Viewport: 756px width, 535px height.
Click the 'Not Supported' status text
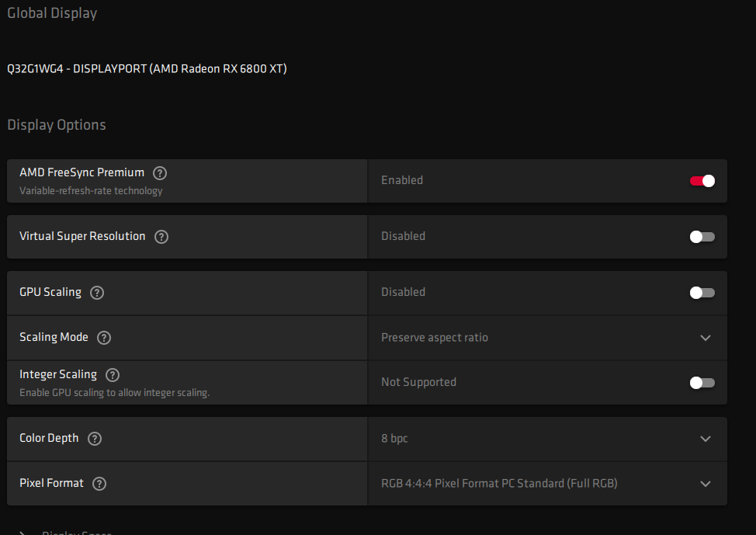(x=418, y=382)
